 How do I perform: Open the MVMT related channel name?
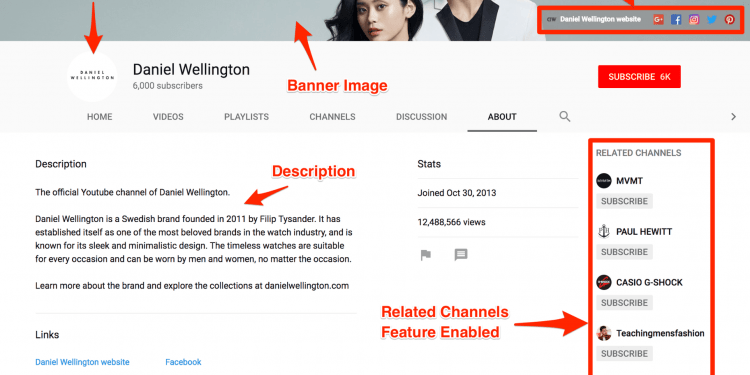(x=629, y=181)
